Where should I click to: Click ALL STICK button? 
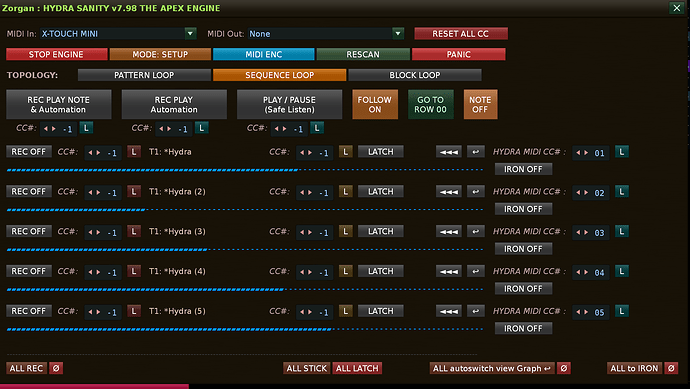[307, 368]
